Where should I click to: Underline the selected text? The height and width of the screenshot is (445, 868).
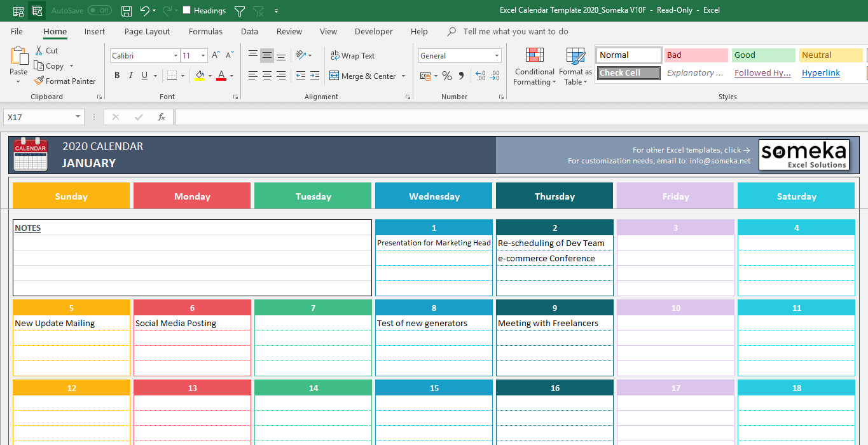coord(145,76)
